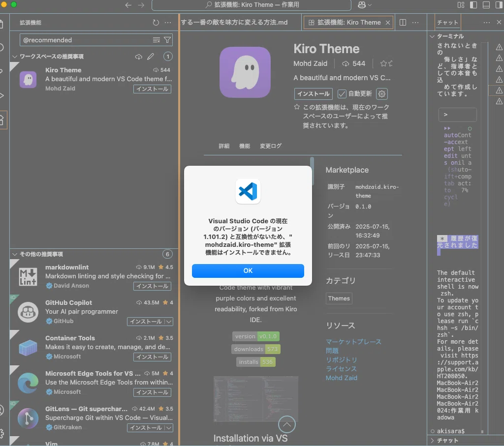This screenshot has height=446, width=504.
Task: Toggle bottom panel visibility
Action: 486,5
